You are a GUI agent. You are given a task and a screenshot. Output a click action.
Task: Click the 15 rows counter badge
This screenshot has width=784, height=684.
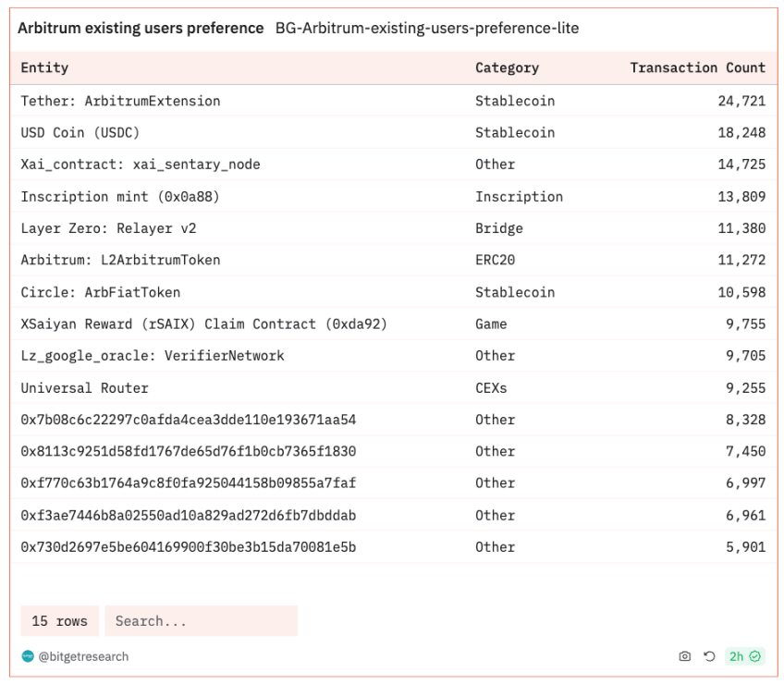tap(59, 621)
